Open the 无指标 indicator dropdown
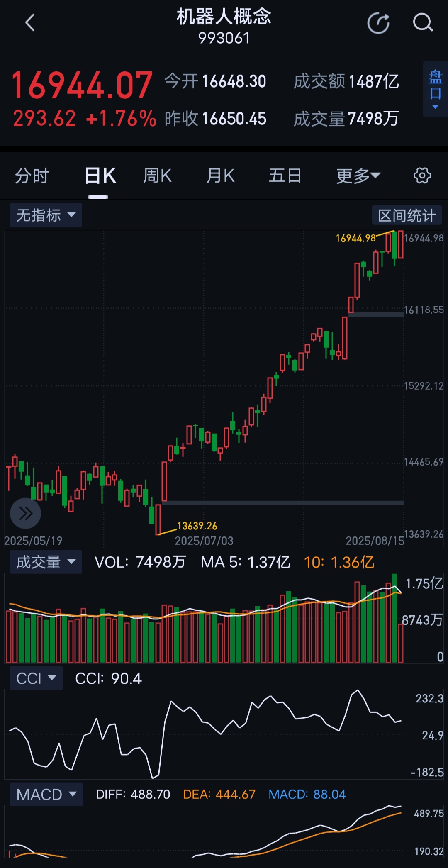This screenshot has width=448, height=868. 46,215
